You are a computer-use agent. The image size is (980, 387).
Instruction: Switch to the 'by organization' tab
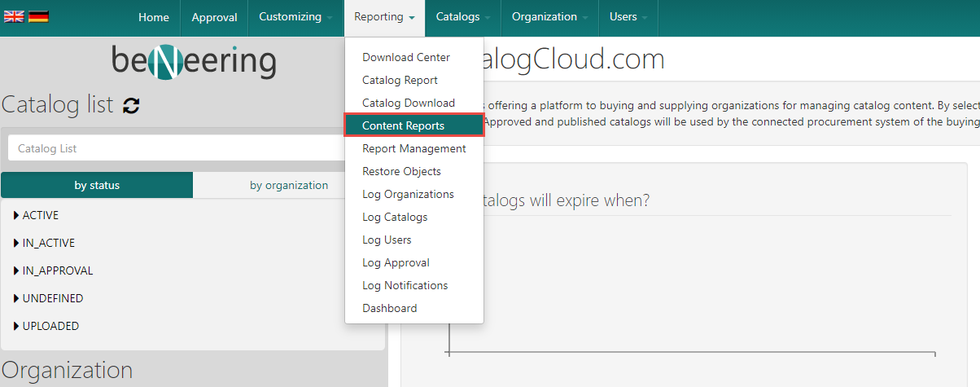pos(289,185)
